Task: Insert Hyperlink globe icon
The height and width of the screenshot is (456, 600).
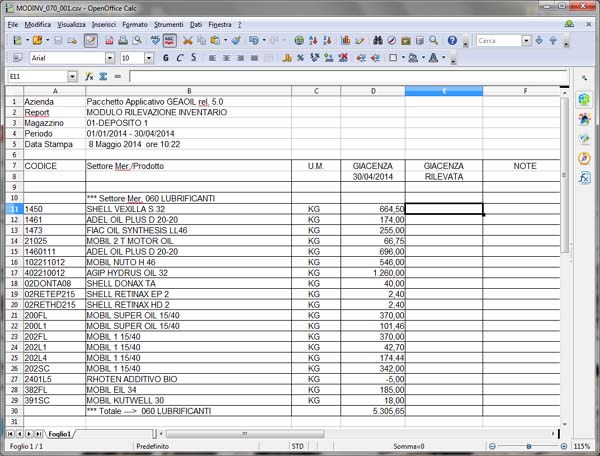Action: click(x=299, y=40)
